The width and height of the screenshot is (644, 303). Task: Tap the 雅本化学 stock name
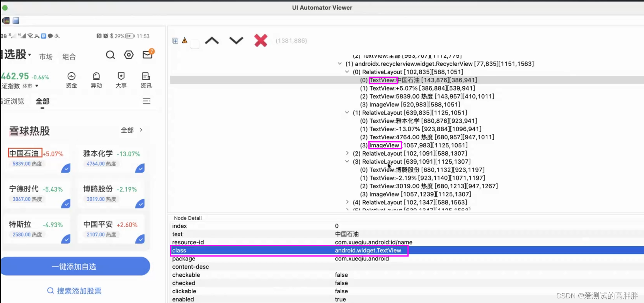coord(98,153)
